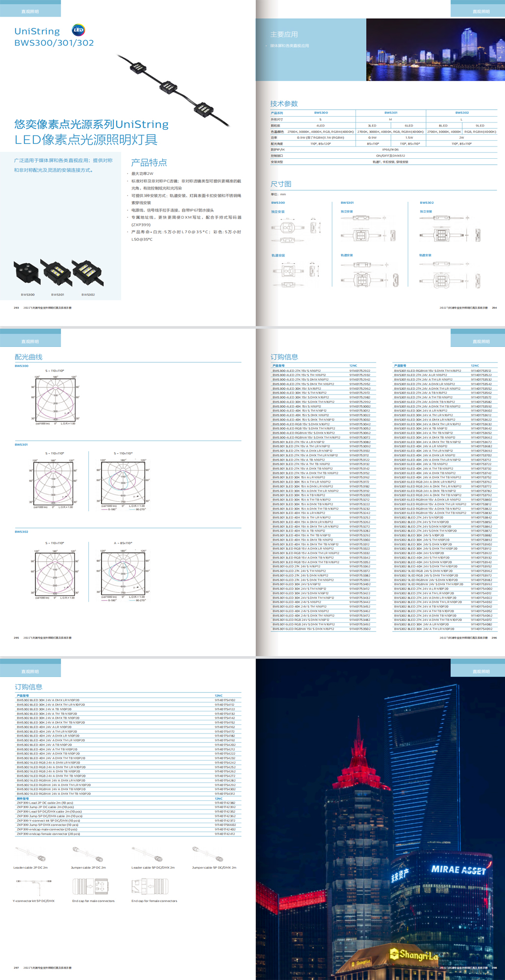
Task: Click the BWS301 column header in specs table
Action: [391, 113]
